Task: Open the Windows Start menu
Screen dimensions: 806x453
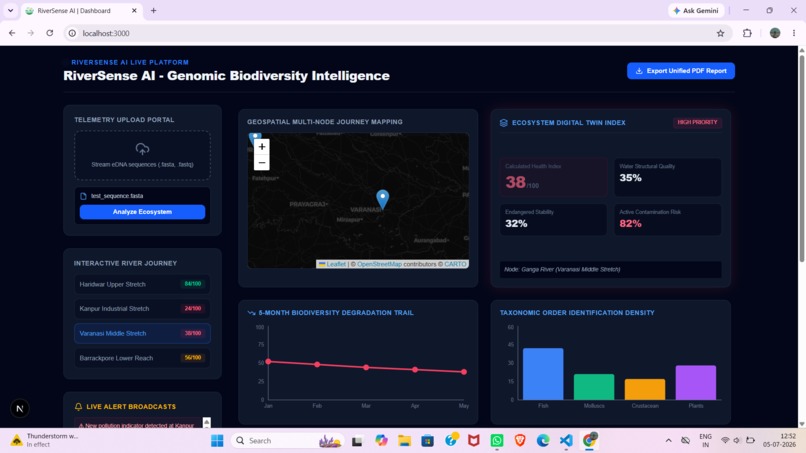Action: coord(217,441)
